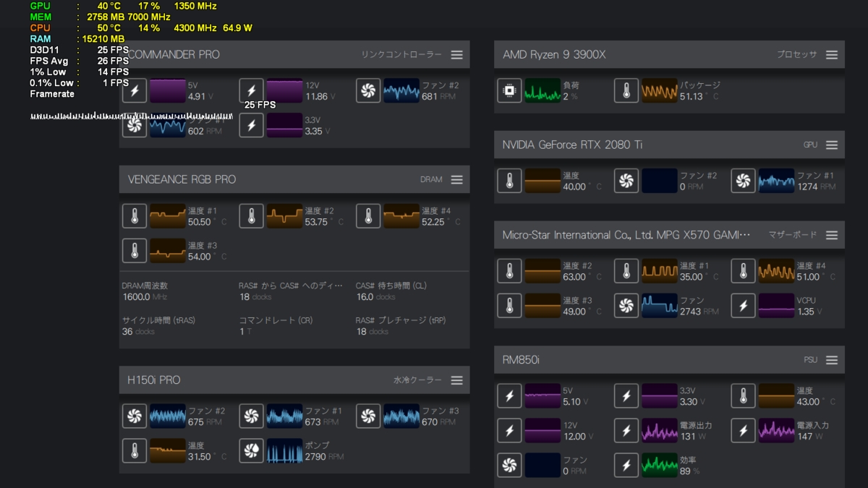
Task: Click the パッケージ 51.13 temperature graph
Action: click(660, 91)
